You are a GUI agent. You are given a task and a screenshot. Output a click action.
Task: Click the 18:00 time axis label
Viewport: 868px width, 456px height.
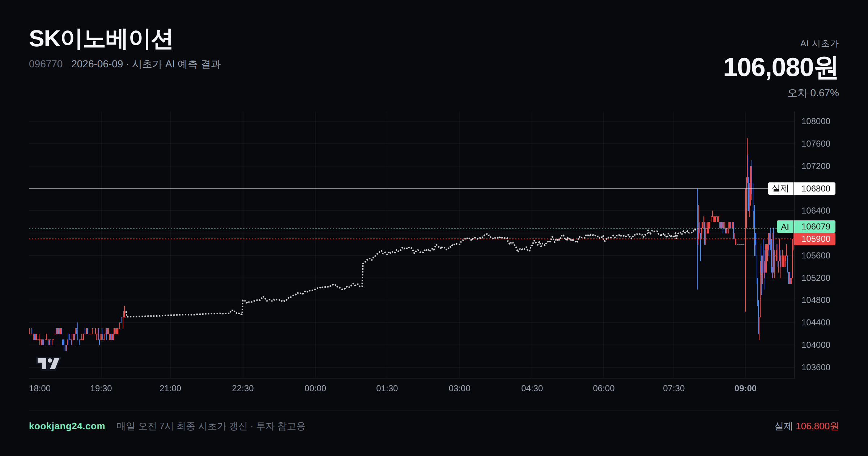point(40,388)
